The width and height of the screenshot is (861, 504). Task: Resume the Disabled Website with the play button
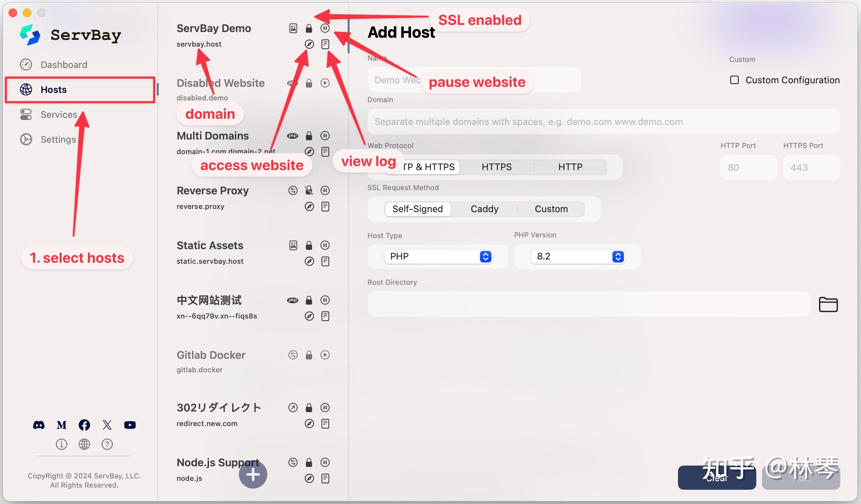click(324, 83)
